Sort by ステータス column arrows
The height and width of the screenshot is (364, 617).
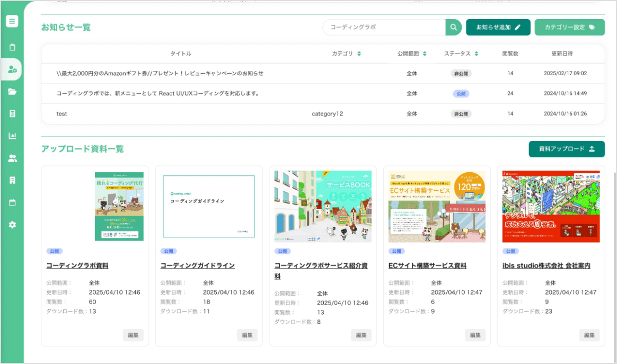click(x=476, y=54)
